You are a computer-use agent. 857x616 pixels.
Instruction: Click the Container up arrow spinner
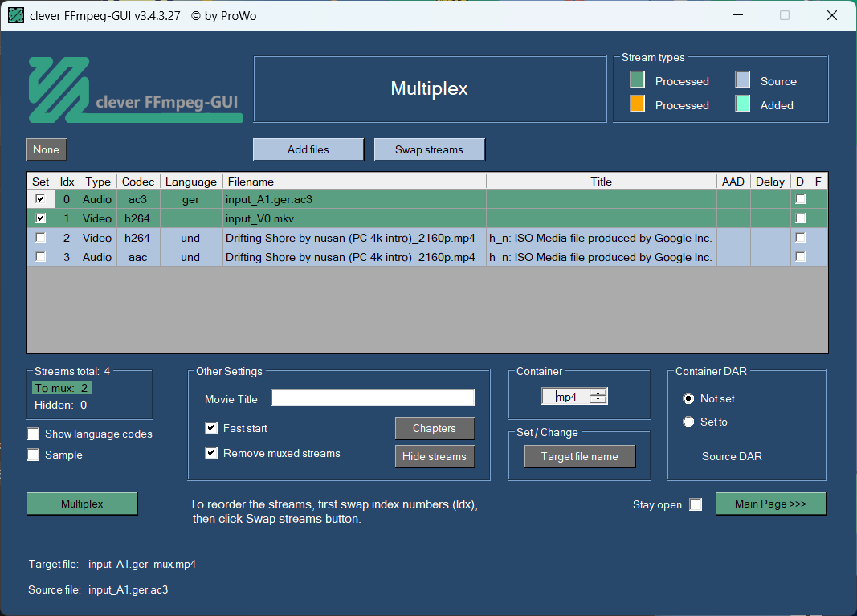pyautogui.click(x=598, y=392)
